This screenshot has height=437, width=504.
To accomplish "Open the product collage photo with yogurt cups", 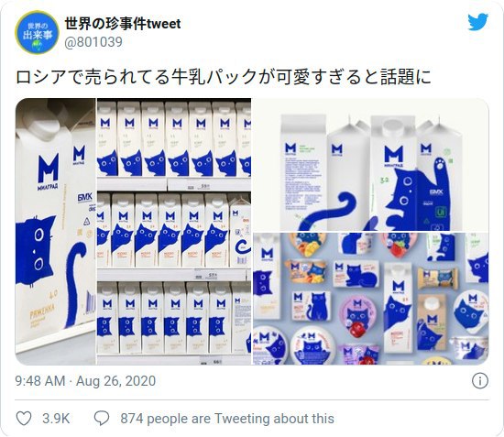I will pos(371,299).
